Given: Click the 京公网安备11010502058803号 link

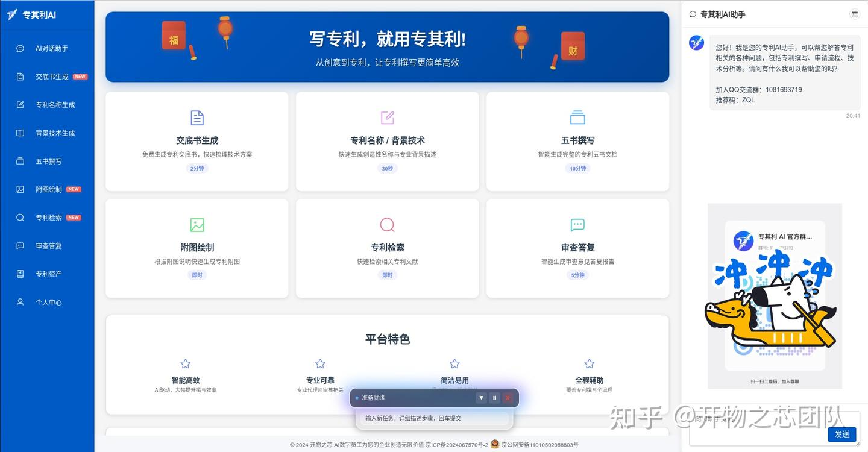Looking at the screenshot, I should (539, 445).
